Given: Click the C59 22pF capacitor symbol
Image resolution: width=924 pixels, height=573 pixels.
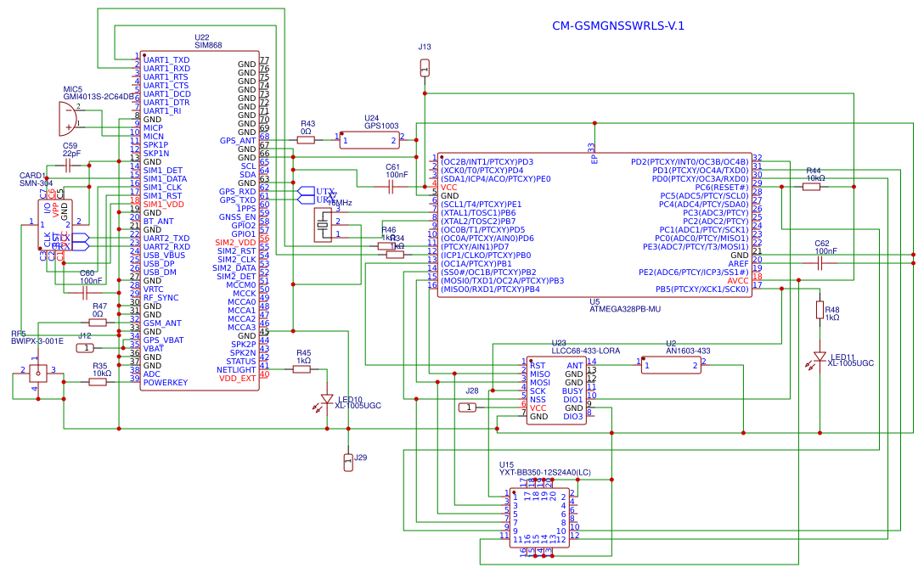Looking at the screenshot, I should pos(68,166).
